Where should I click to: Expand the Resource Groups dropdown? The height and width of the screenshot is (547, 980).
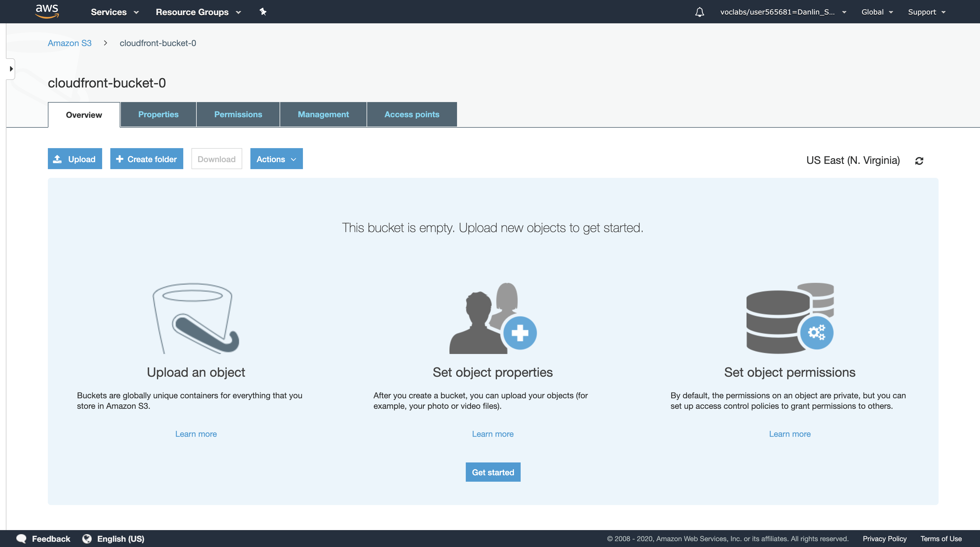198,12
